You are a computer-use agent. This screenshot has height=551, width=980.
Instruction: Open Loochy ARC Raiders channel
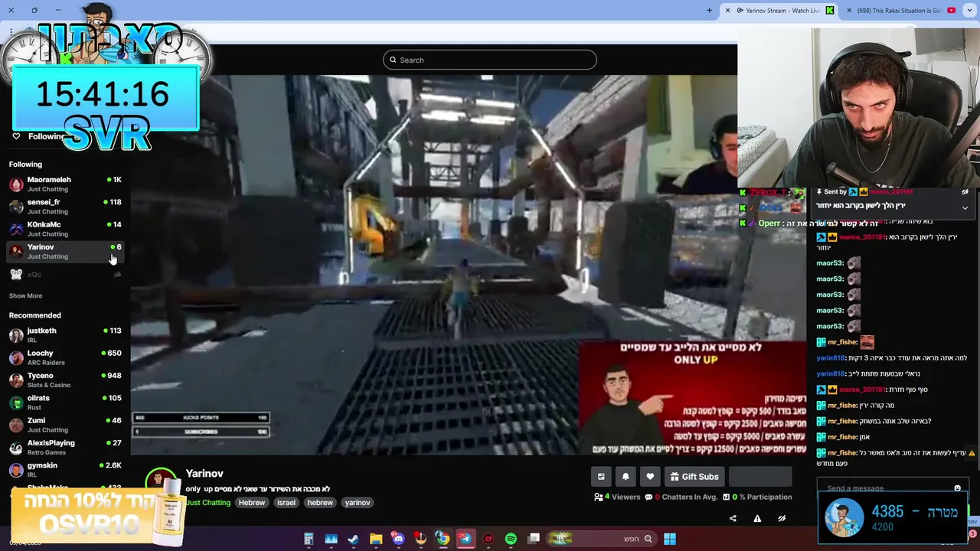[65, 357]
